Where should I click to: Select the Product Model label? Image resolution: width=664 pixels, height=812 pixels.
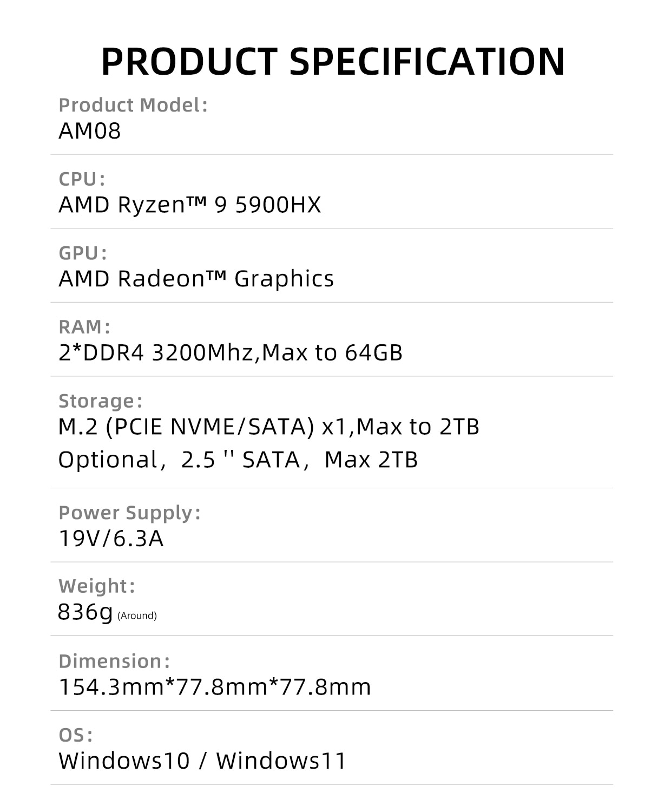tap(133, 105)
